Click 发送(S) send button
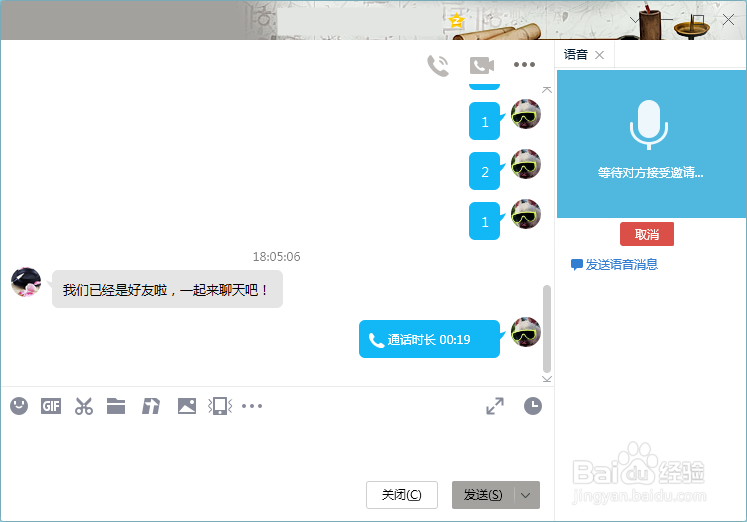 tap(483, 495)
